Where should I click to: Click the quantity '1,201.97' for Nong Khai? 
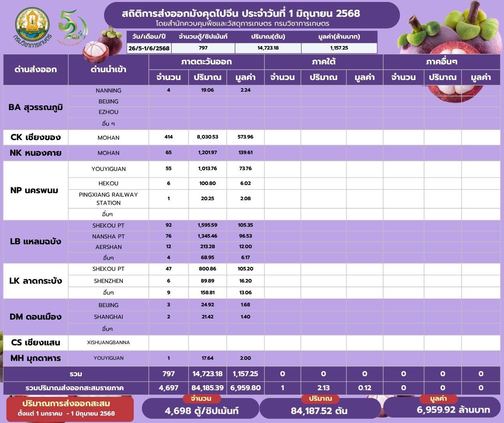tap(207, 153)
